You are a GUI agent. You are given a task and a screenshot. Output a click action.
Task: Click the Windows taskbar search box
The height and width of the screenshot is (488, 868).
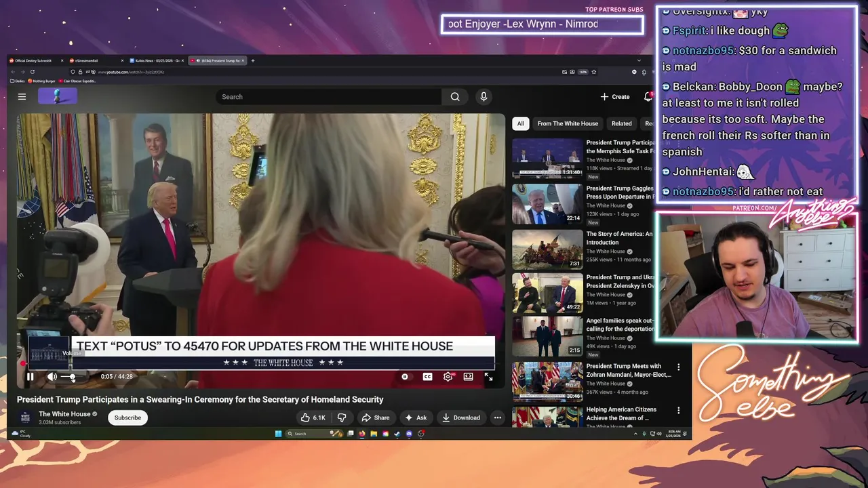click(314, 434)
